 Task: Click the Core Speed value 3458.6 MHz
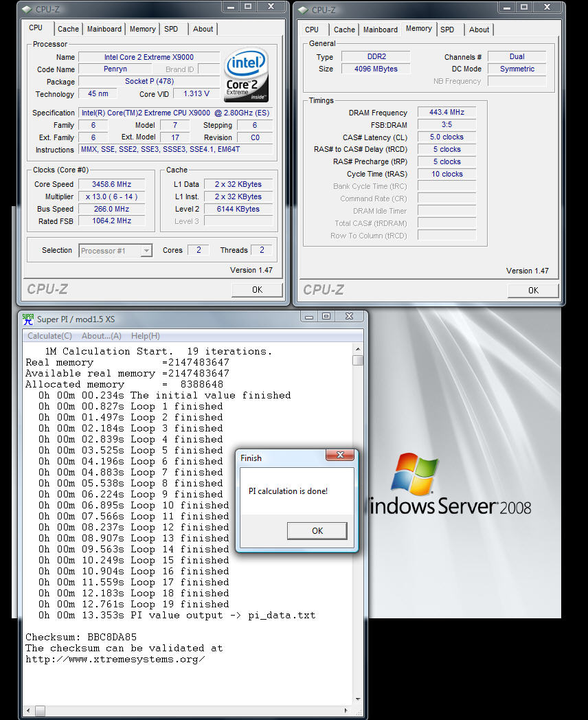111,184
